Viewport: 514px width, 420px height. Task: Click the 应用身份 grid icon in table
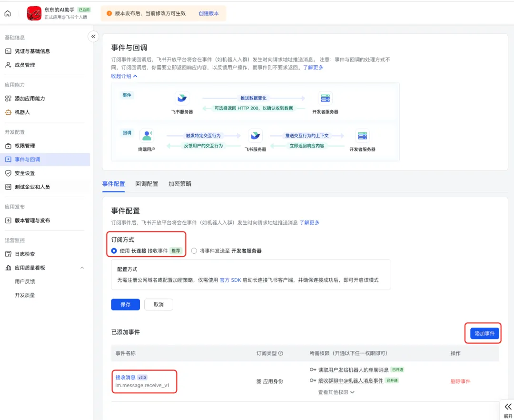[259, 381]
